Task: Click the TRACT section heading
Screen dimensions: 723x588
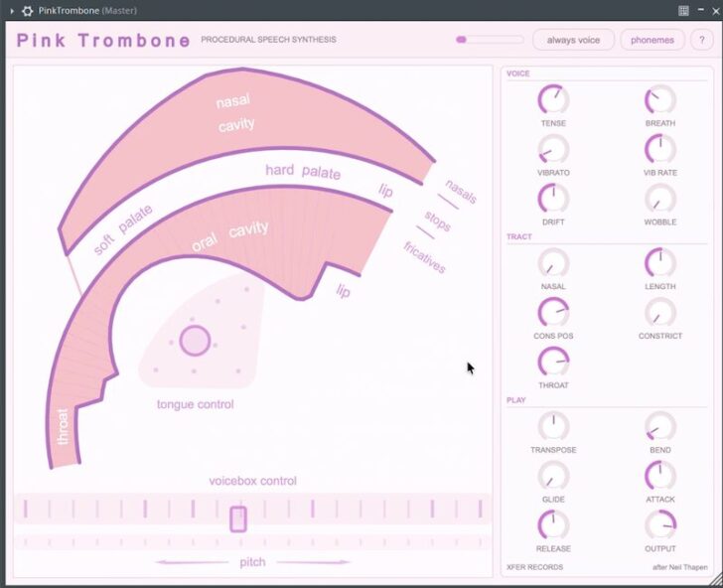Action: tap(519, 236)
